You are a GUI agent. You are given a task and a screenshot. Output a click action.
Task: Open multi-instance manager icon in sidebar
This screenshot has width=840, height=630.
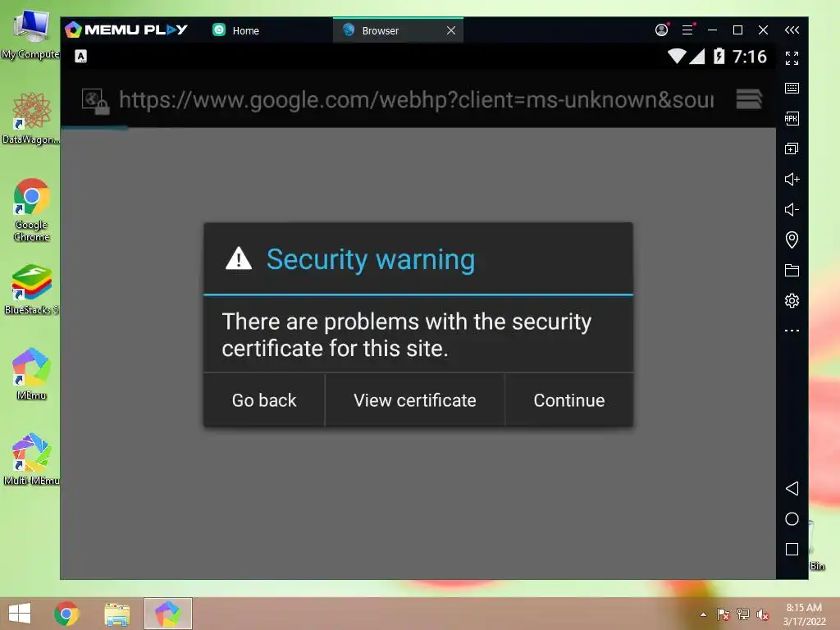[x=792, y=148]
